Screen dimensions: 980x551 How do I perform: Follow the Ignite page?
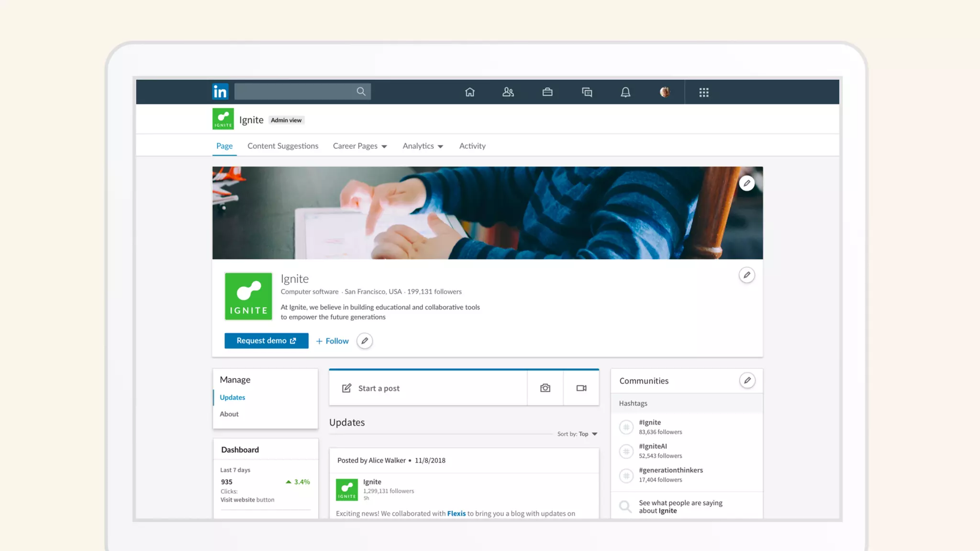pos(333,341)
